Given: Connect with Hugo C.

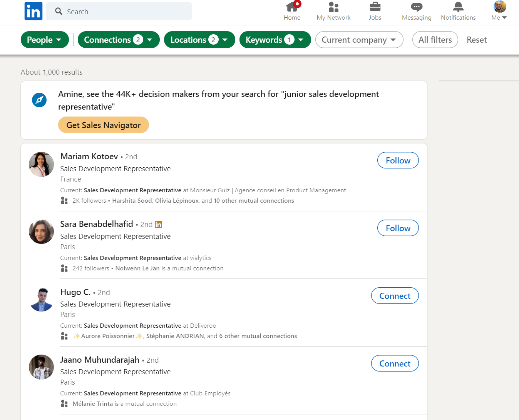Looking at the screenshot, I should [395, 296].
